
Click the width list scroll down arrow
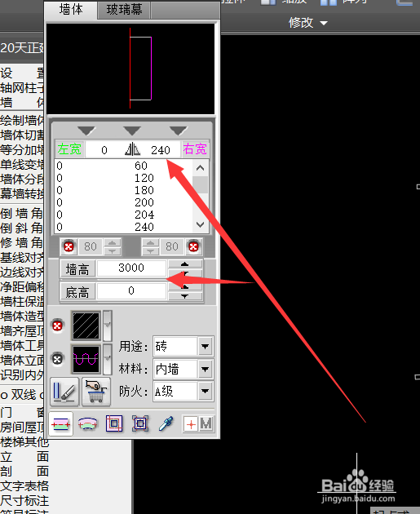click(x=200, y=224)
